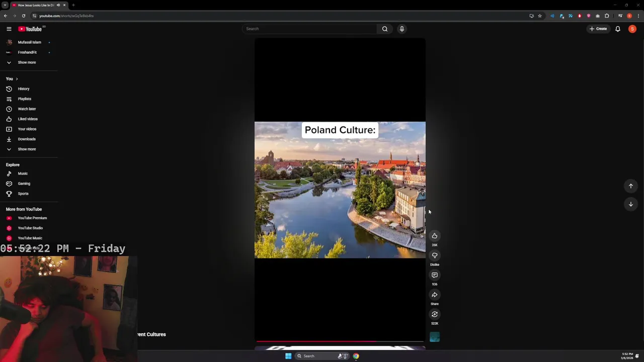The width and height of the screenshot is (644, 362).
Task: Dislike this Short
Action: click(x=435, y=255)
